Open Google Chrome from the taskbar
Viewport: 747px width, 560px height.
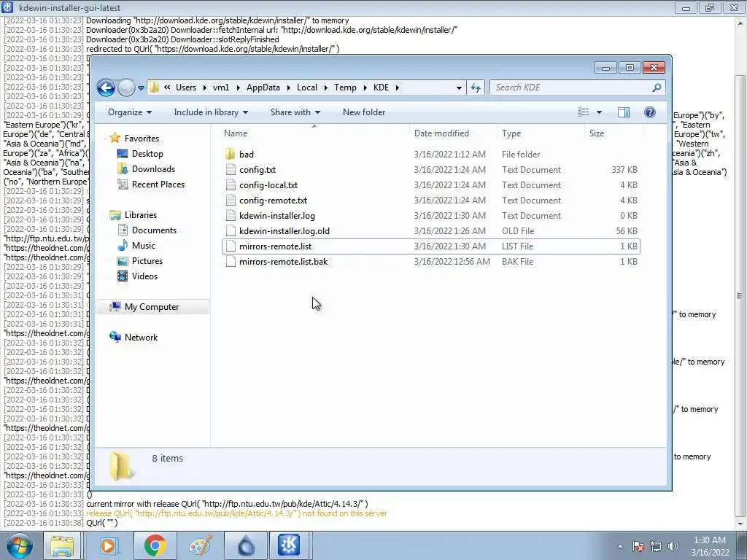[x=155, y=545]
